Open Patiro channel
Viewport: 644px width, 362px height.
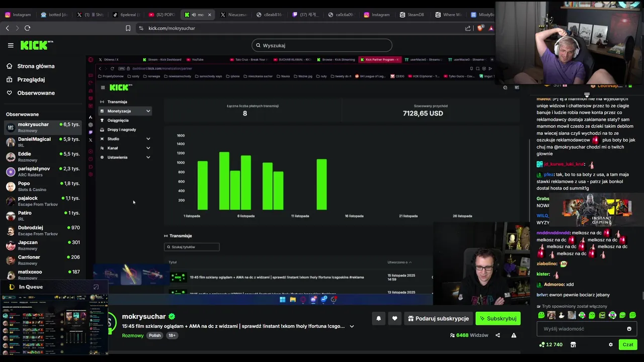[x=43, y=216]
